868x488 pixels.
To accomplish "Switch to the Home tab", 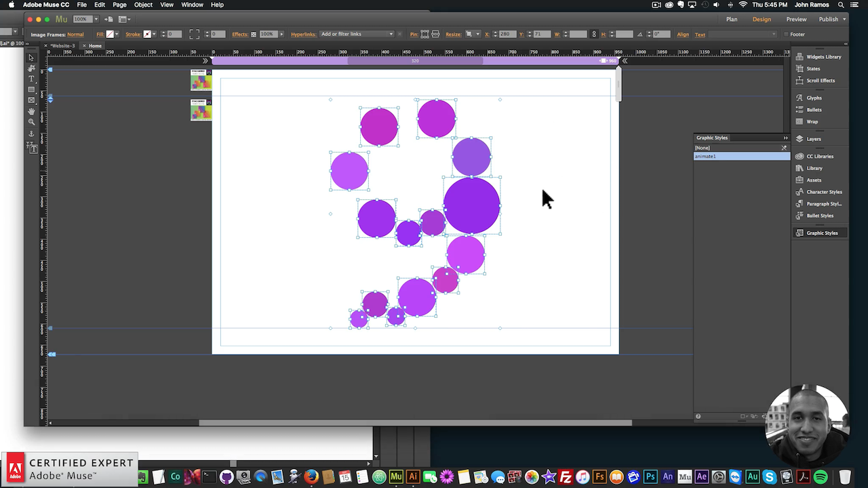I will 95,46.
